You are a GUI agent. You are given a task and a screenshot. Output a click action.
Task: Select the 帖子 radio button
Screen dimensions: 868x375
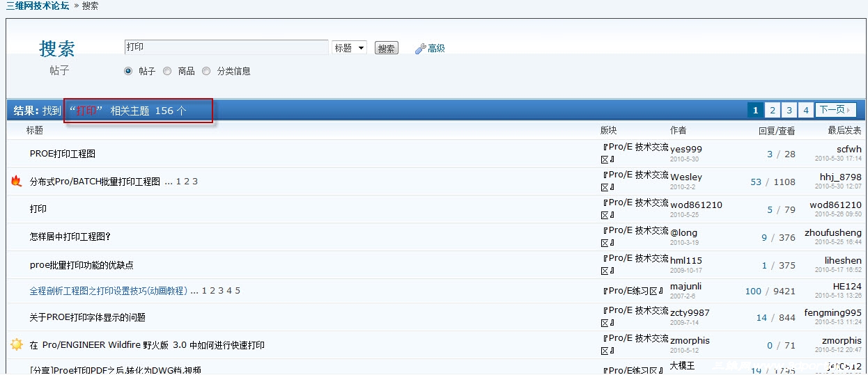tap(128, 71)
